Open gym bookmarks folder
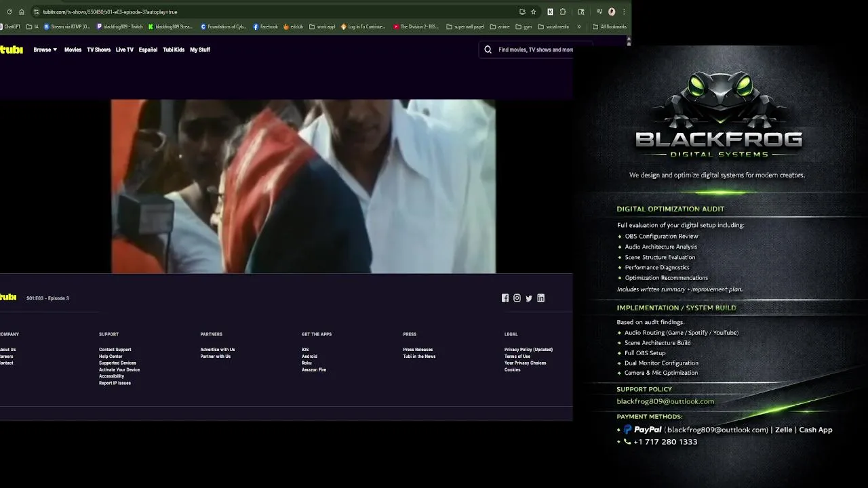The width and height of the screenshot is (868, 488). point(524,27)
